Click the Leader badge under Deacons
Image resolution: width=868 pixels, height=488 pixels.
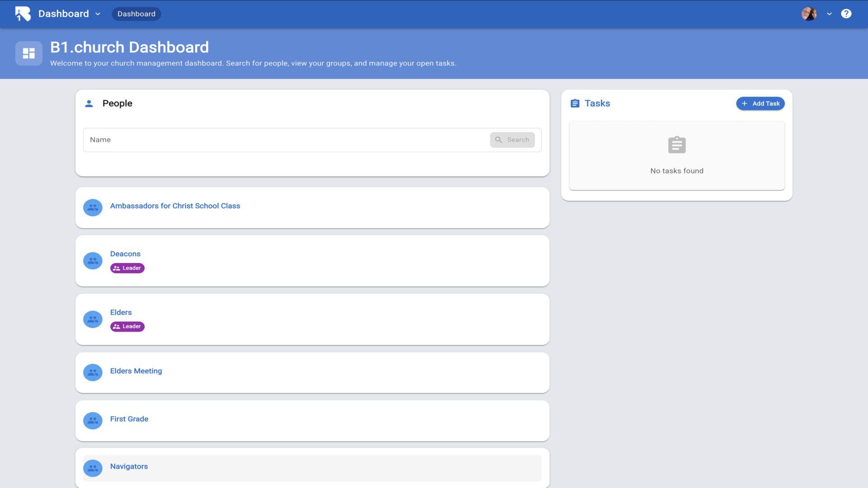point(127,268)
